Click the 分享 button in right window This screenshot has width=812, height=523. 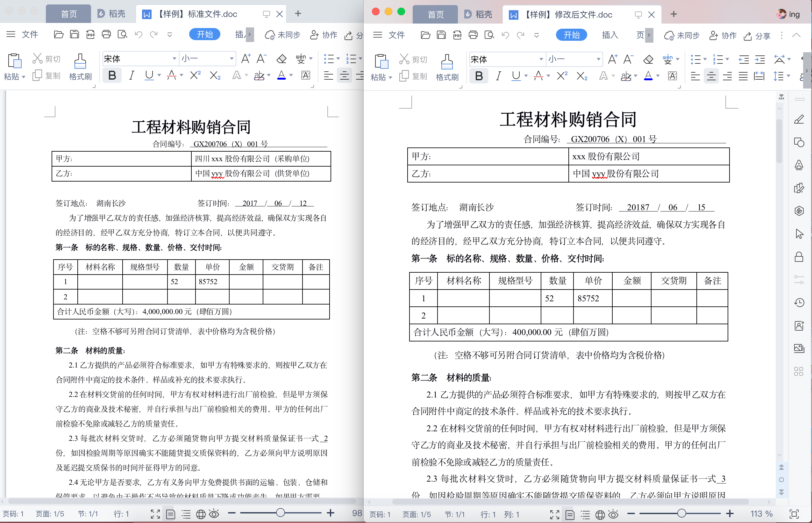(x=757, y=36)
